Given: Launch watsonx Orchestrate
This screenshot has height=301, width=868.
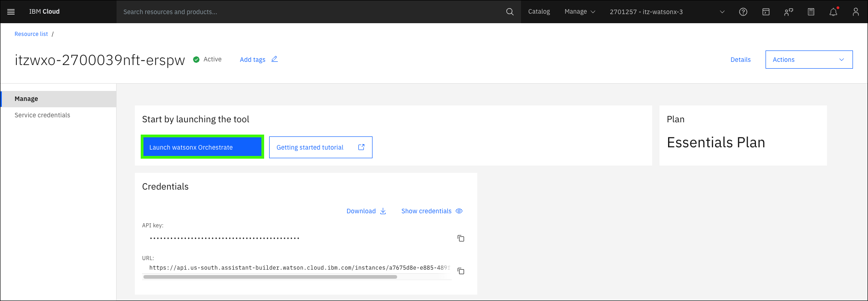Looking at the screenshot, I should pyautogui.click(x=202, y=147).
